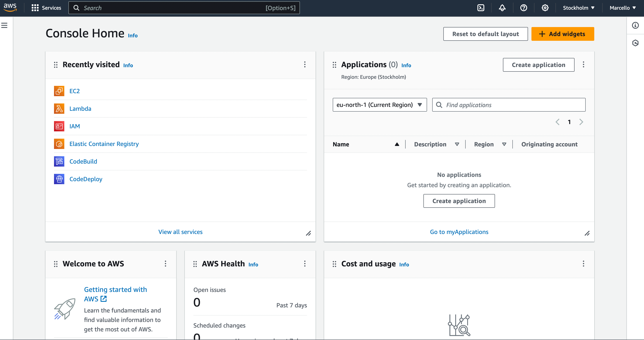The width and height of the screenshot is (644, 340).
Task: Grab the Cost and usage drag handle
Action: (334, 264)
